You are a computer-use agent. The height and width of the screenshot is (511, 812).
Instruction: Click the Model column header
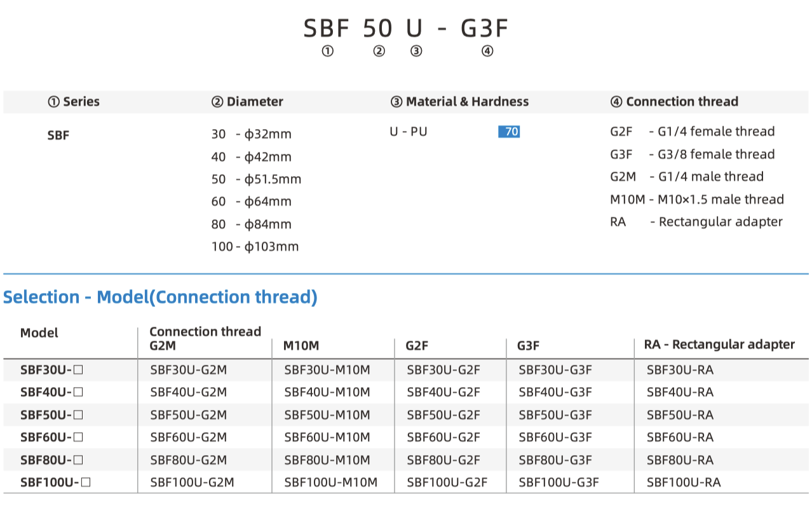(39, 333)
